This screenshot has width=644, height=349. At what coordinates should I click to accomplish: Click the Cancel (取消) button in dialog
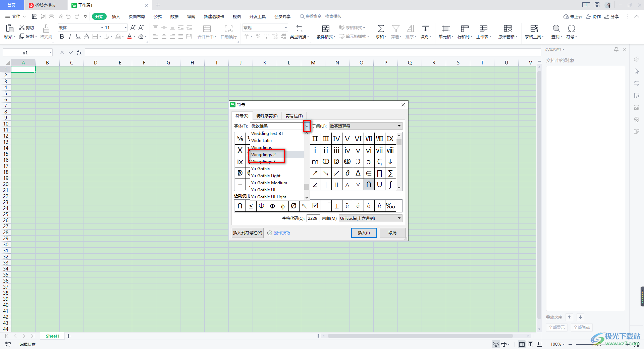(x=392, y=233)
